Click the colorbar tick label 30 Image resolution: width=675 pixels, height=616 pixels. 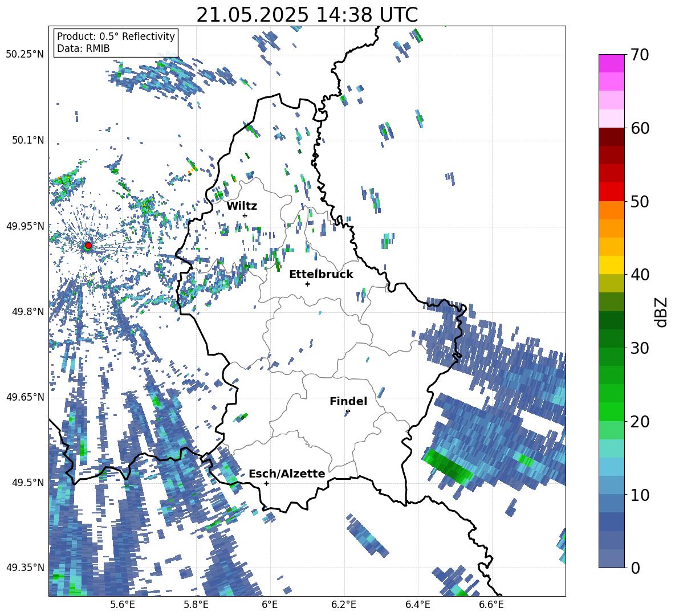(640, 348)
